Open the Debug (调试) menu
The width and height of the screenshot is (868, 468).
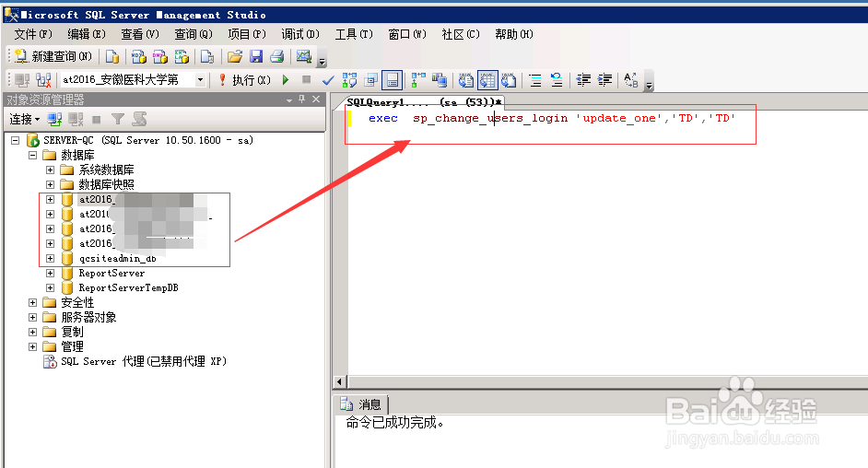point(300,34)
